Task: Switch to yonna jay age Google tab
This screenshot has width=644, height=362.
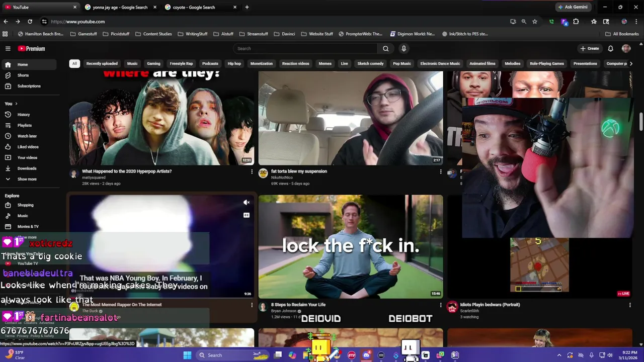Action: point(120,7)
